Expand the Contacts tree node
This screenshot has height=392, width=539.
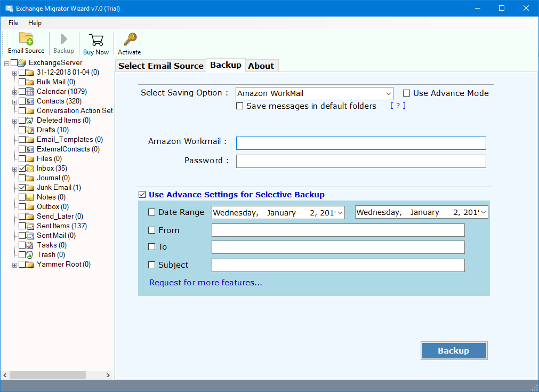(x=14, y=102)
